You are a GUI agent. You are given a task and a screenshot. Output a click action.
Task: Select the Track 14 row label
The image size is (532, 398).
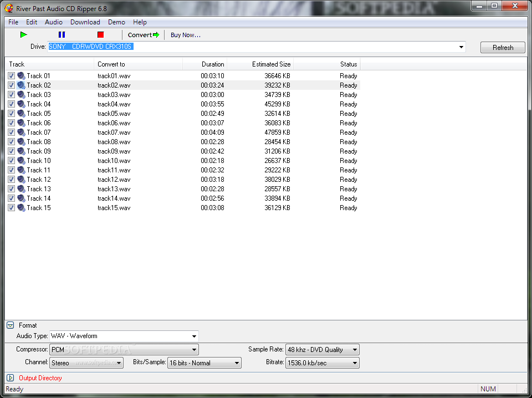tap(39, 198)
